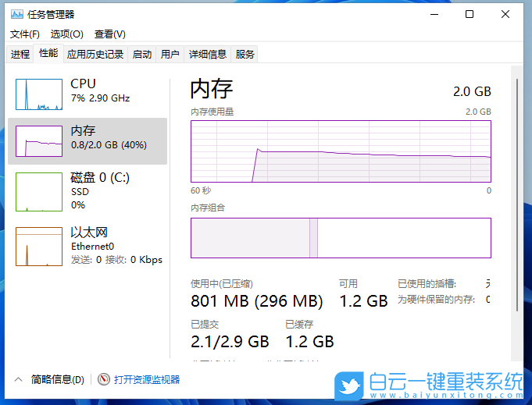Select the 内存 memory graph thumbnail
Image resolution: width=532 pixels, height=405 pixels.
[39, 141]
